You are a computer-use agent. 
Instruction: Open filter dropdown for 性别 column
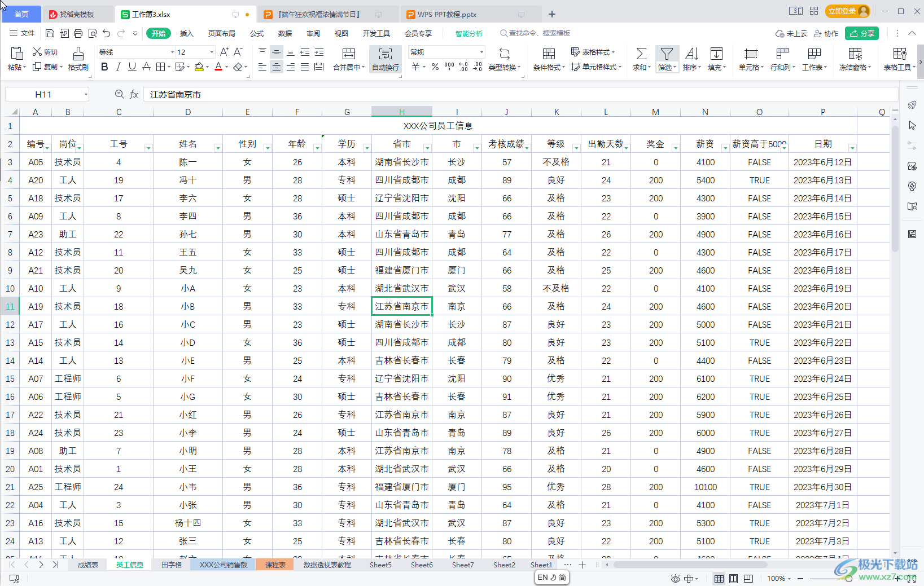click(268, 148)
